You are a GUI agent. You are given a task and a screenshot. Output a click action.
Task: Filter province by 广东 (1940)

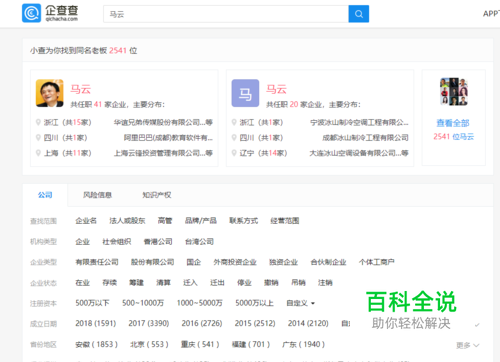[303, 344]
